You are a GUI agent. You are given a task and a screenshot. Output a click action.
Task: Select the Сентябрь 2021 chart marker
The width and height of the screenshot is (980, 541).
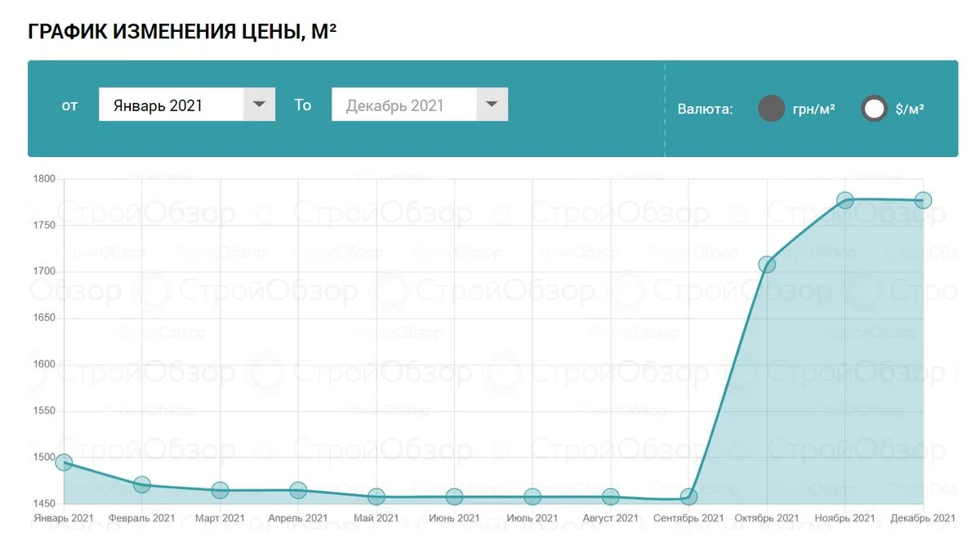coord(688,497)
